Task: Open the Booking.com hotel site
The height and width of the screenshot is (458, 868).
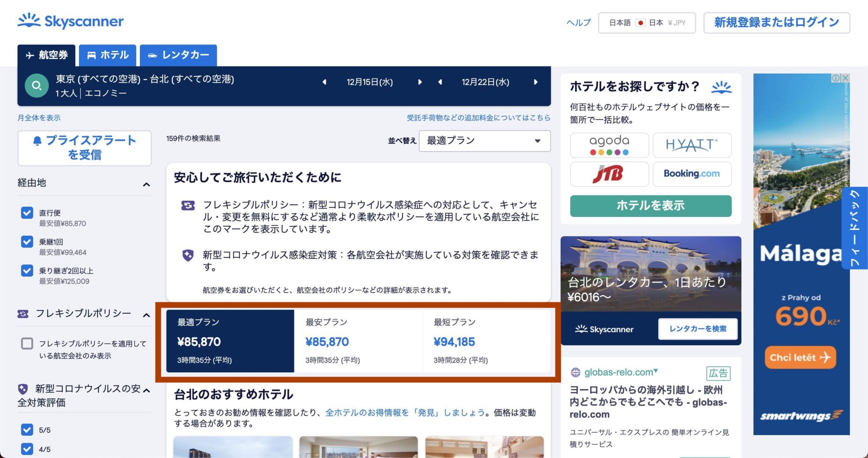Action: coord(692,174)
